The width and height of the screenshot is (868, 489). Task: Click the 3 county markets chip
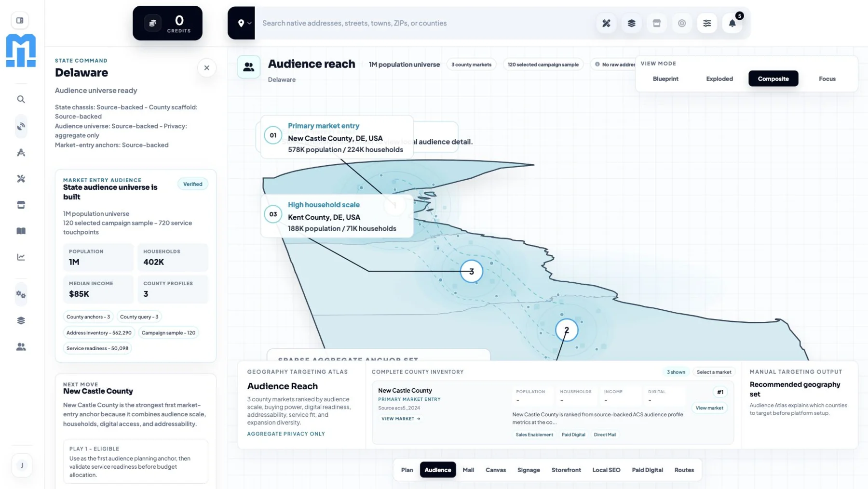(471, 65)
